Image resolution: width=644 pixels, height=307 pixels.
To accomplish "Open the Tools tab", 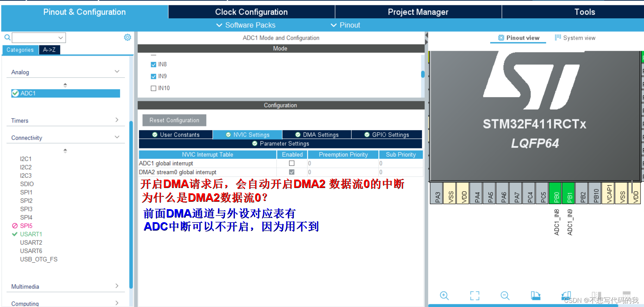I will click(584, 12).
